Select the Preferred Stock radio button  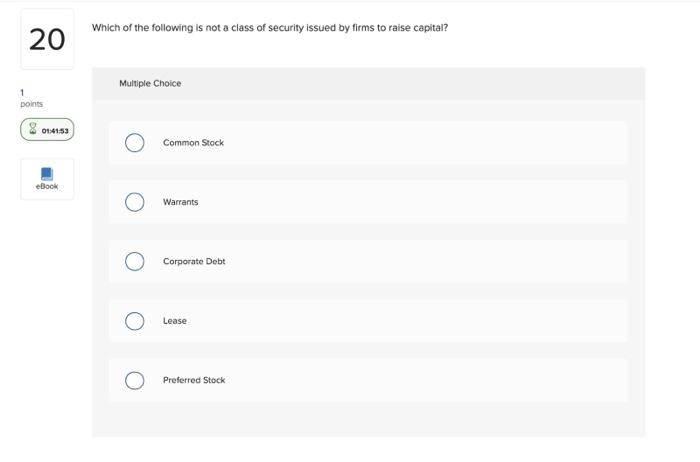click(135, 380)
